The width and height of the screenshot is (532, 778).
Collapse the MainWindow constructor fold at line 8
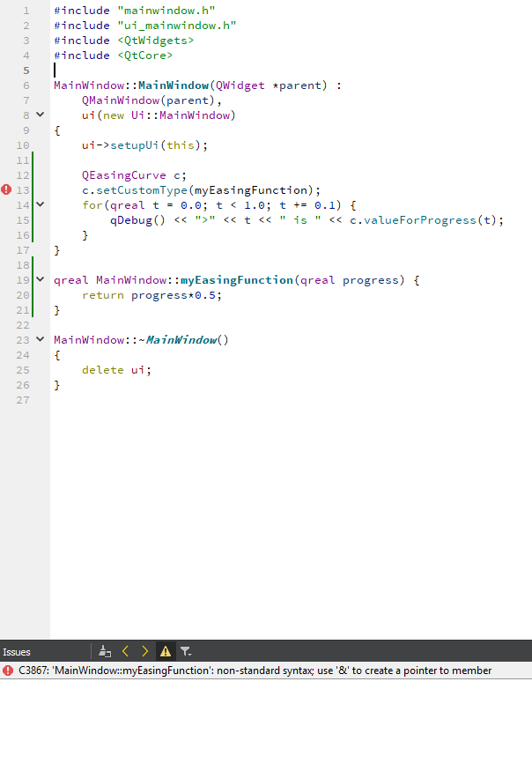40,115
